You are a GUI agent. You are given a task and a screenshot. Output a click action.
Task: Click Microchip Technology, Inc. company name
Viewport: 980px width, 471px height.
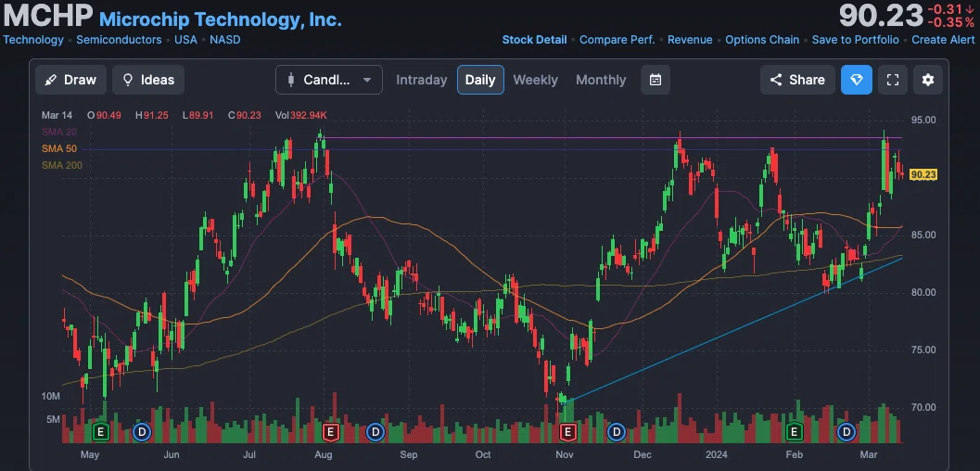221,19
